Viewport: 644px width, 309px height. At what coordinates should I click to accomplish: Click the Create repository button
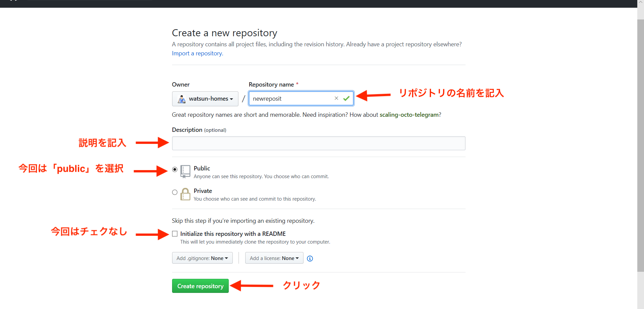click(x=200, y=286)
